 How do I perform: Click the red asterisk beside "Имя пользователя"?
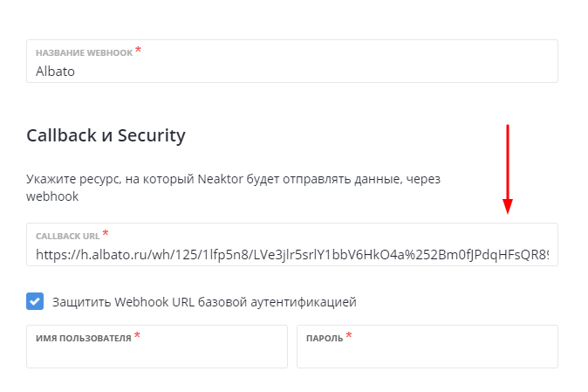[x=138, y=335]
